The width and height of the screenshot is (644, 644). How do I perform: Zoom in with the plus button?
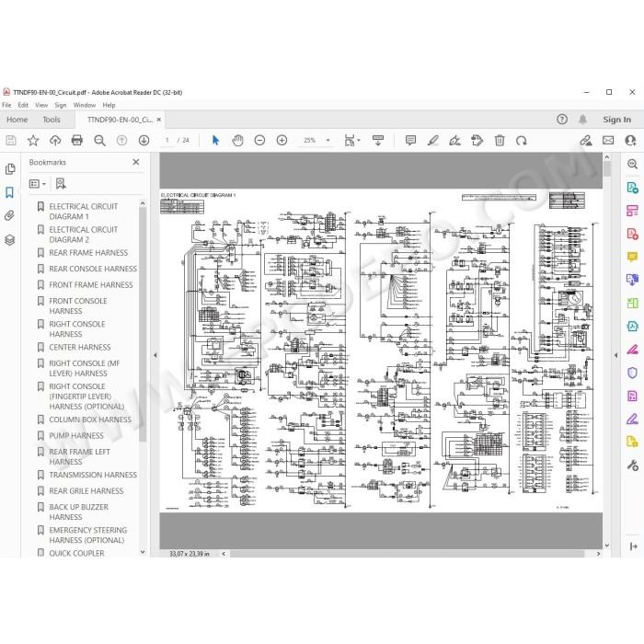click(282, 141)
